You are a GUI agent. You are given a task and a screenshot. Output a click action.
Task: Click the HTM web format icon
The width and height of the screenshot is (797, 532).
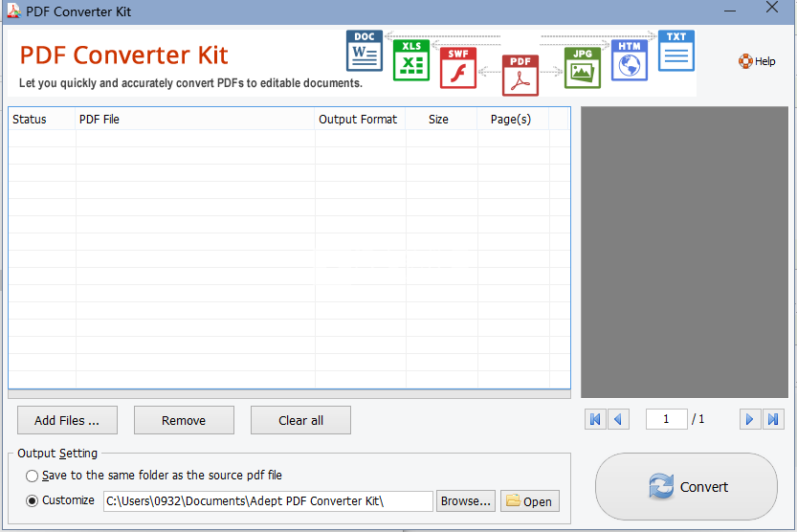pos(630,60)
